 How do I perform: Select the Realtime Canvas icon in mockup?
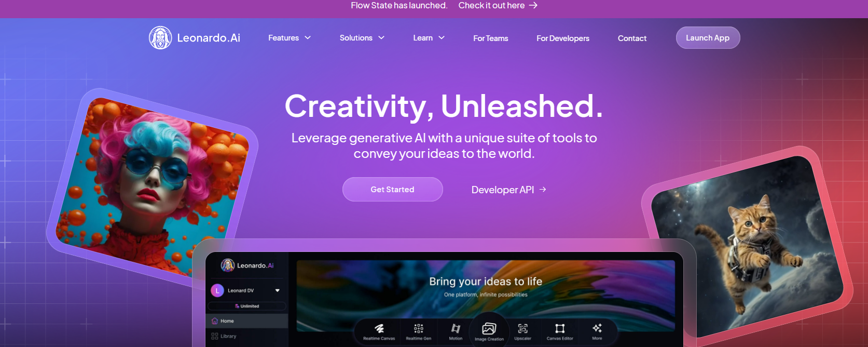[379, 328]
